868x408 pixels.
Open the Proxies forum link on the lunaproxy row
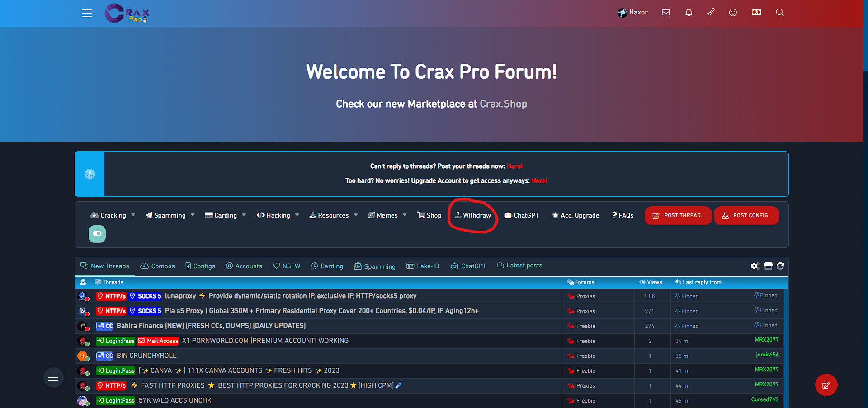coord(585,296)
